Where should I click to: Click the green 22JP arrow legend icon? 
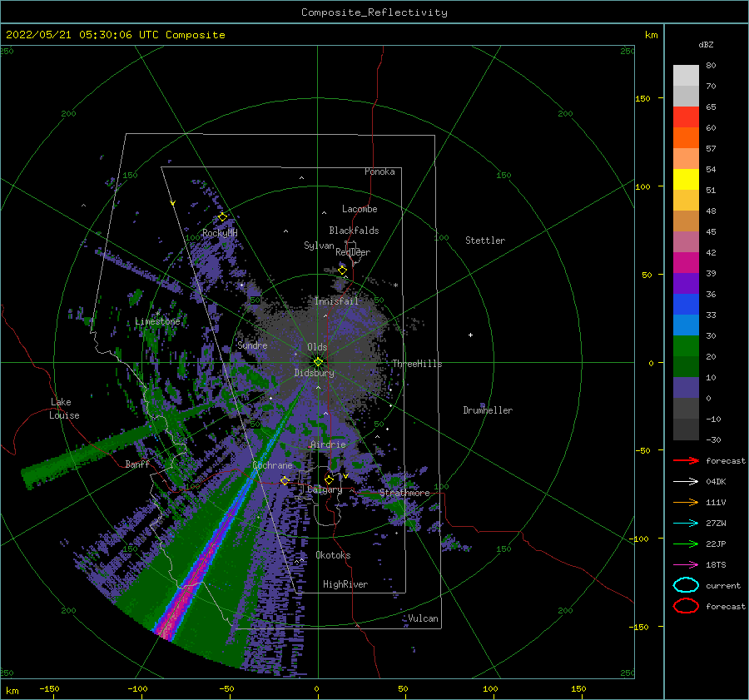[686, 544]
